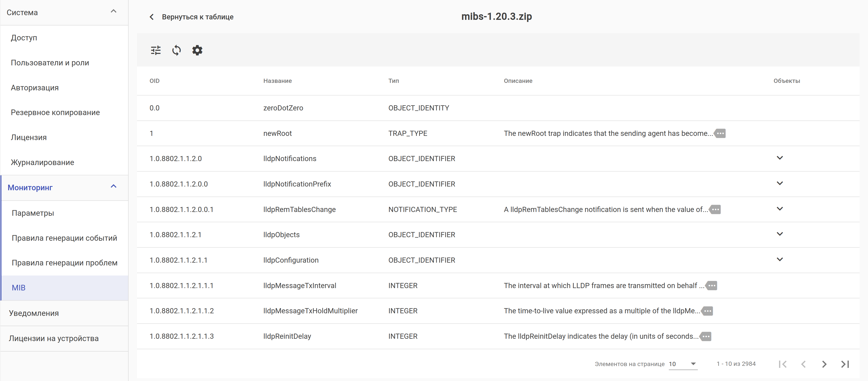868x381 pixels.
Task: Collapse the Мониторинг sidebar section
Action: (114, 187)
